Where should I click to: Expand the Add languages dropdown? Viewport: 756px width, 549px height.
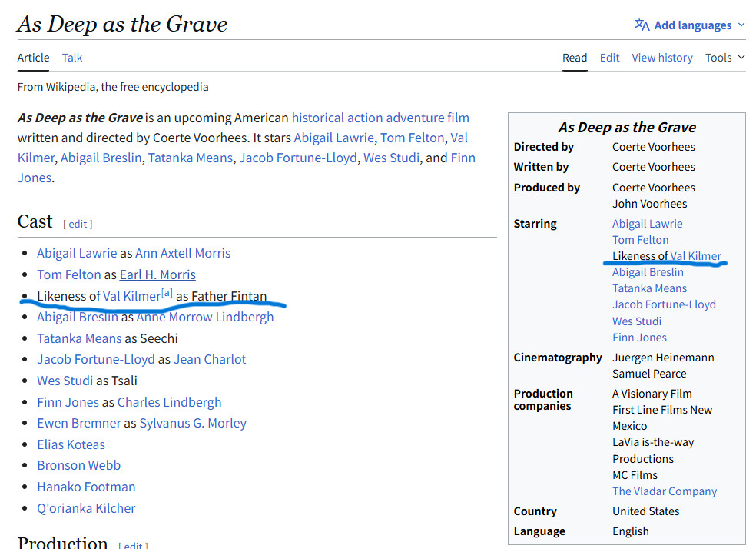[x=741, y=25]
